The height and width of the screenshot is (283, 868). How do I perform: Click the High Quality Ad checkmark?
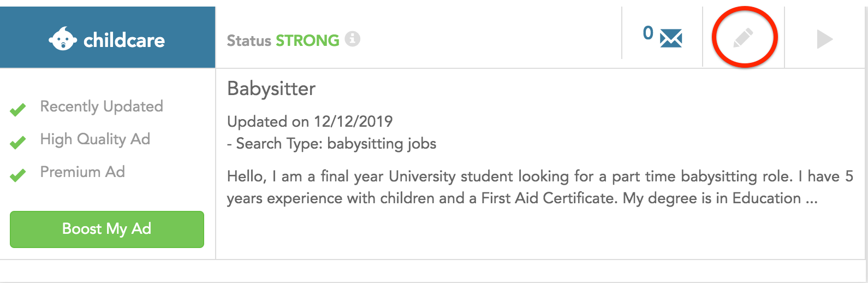(x=18, y=143)
